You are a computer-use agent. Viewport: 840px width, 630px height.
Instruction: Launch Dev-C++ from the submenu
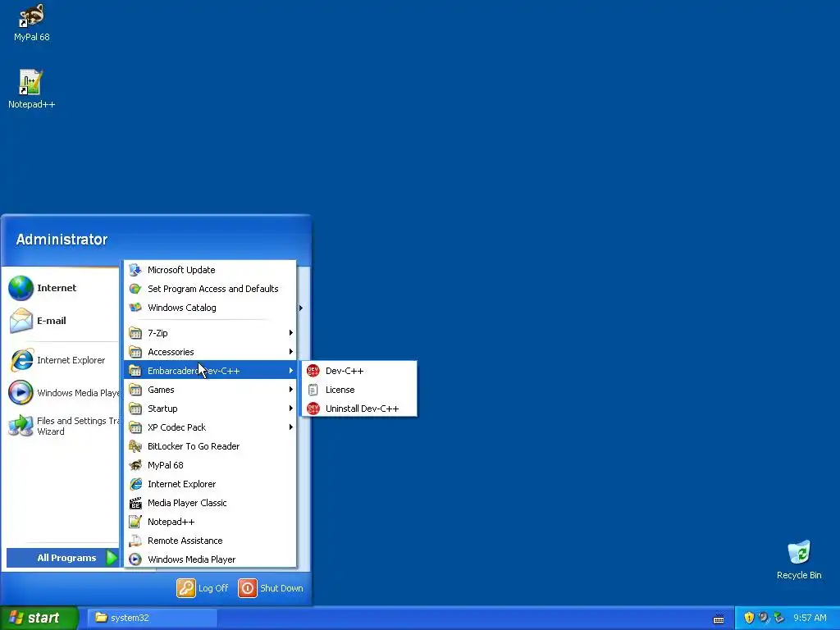pyautogui.click(x=359, y=371)
